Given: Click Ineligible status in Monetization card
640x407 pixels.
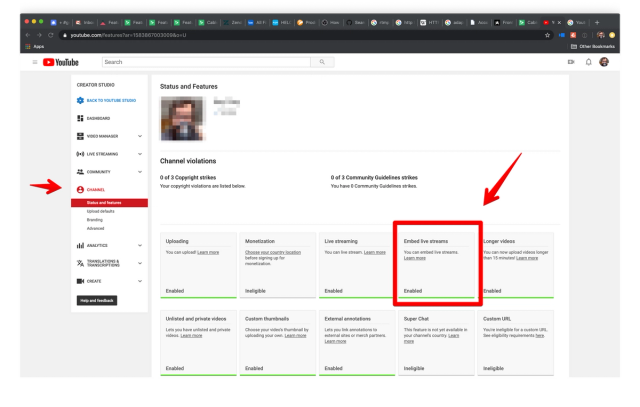Looking at the screenshot, I should [255, 291].
